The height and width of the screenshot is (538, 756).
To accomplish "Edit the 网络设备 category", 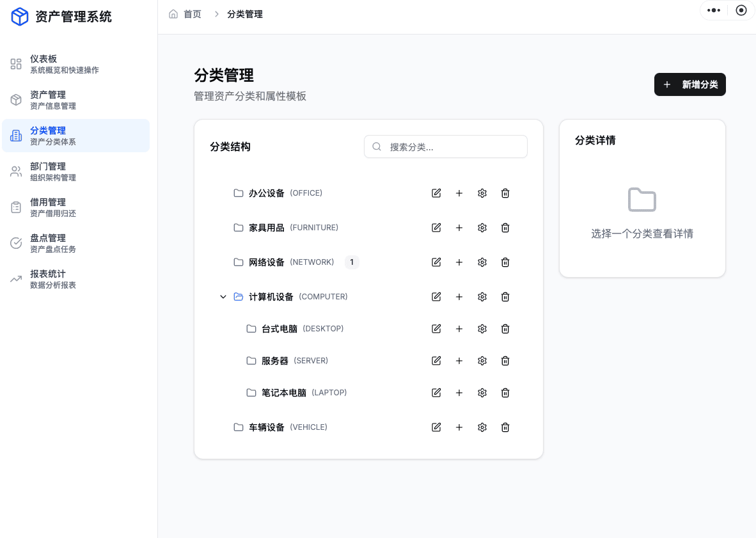I will pyautogui.click(x=436, y=262).
